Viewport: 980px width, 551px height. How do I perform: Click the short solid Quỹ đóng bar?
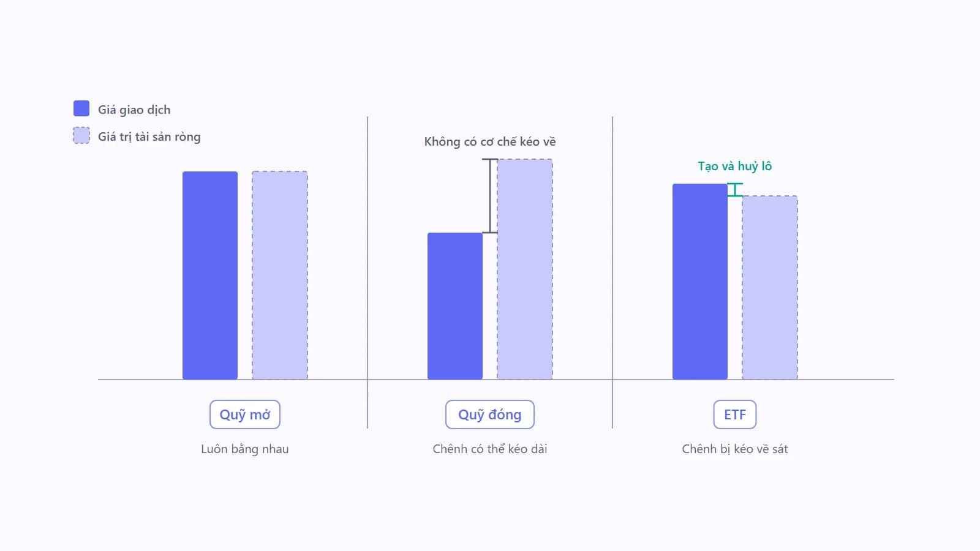[x=455, y=306]
